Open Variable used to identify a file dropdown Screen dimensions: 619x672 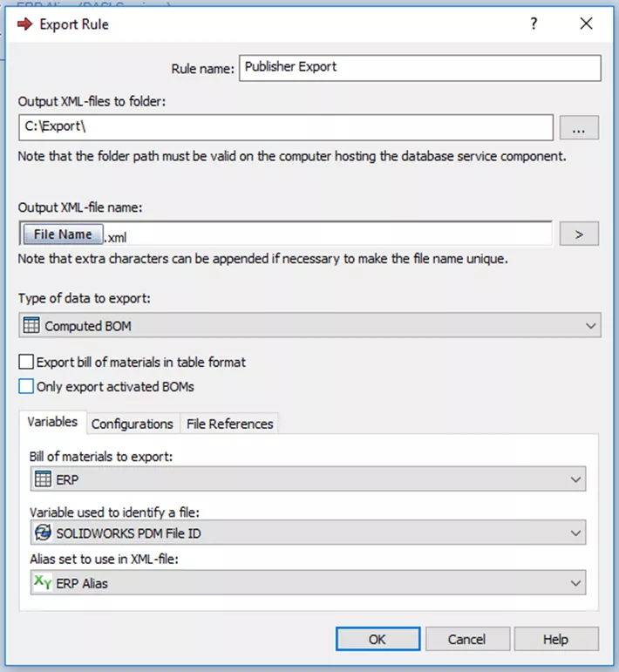pyautogui.click(x=308, y=533)
